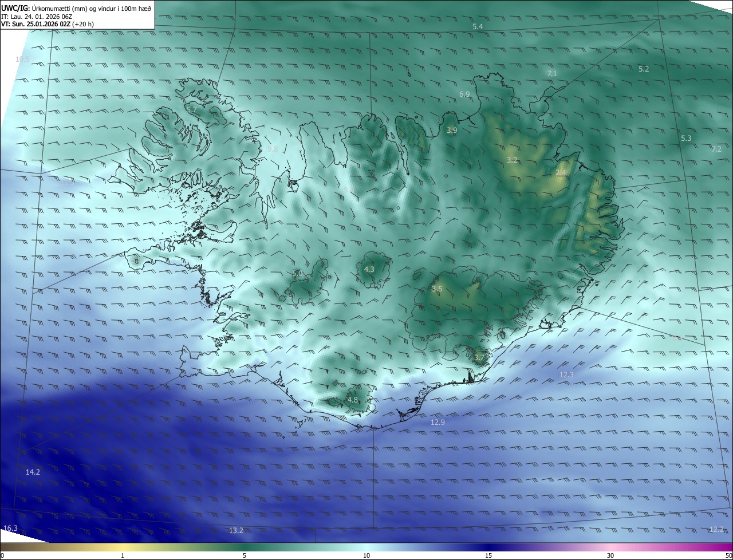Screen dimensions: 733x560
Task: Click the 12.9 value off the south coast
Action: pyautogui.click(x=438, y=422)
